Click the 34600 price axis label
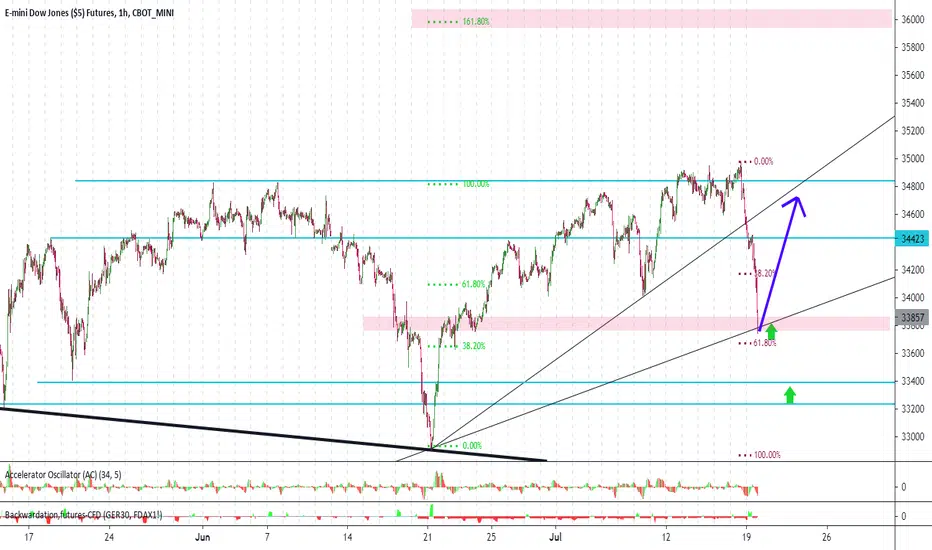 pos(912,214)
